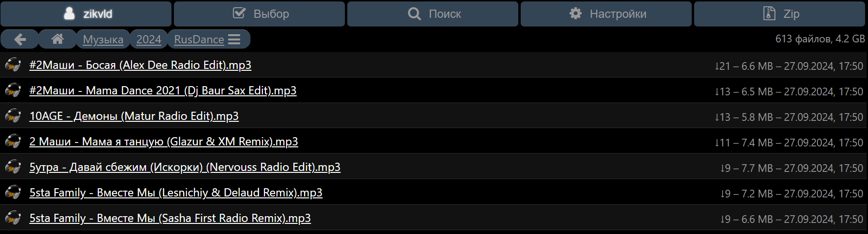The image size is (868, 234).
Task: Open the RusDance folder hamburger menu
Action: (234, 39)
